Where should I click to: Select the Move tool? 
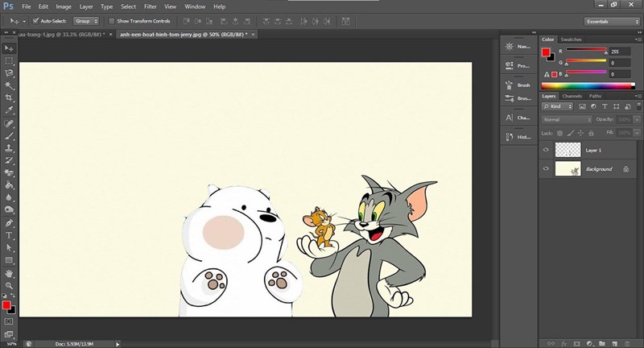click(x=9, y=48)
